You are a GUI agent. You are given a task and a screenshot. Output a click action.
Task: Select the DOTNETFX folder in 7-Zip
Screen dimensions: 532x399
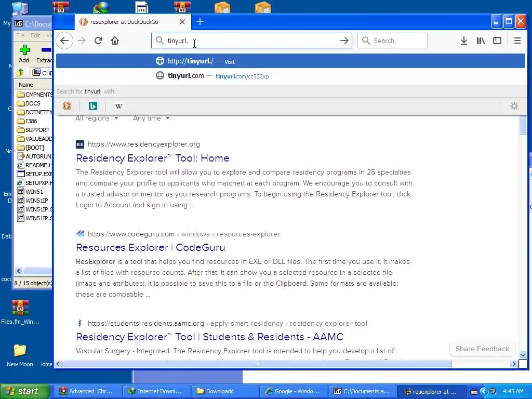pos(35,112)
